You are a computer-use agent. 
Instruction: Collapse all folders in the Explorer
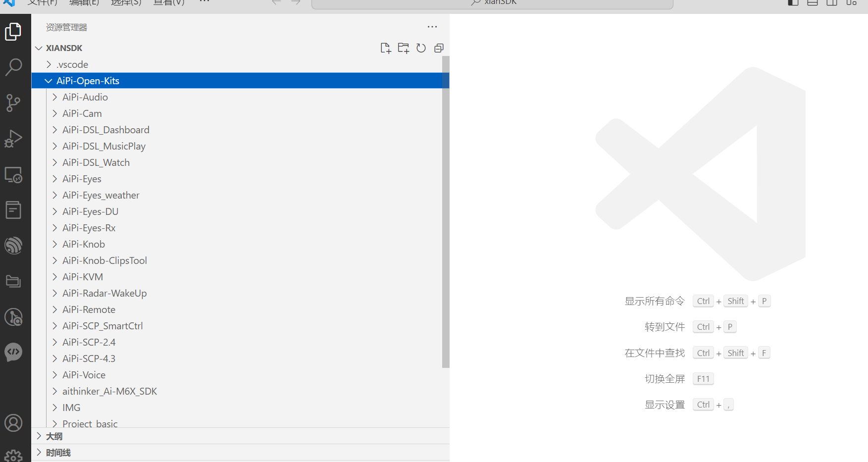tap(439, 48)
